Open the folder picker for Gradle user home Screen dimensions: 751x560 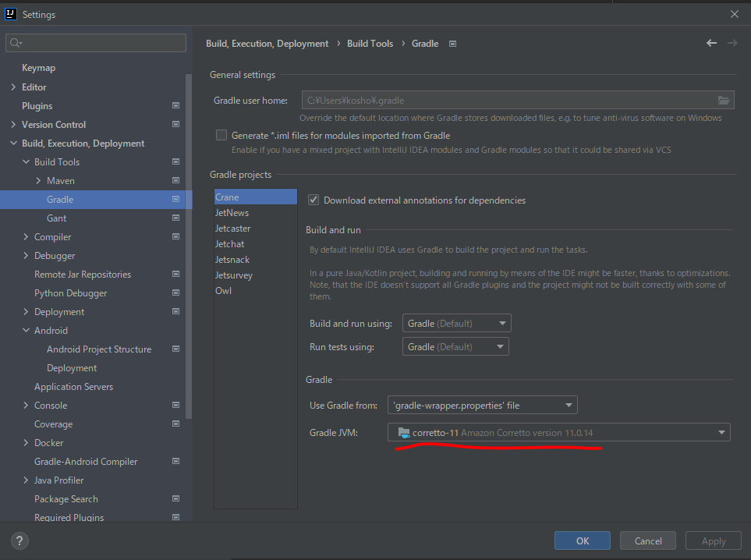724,100
